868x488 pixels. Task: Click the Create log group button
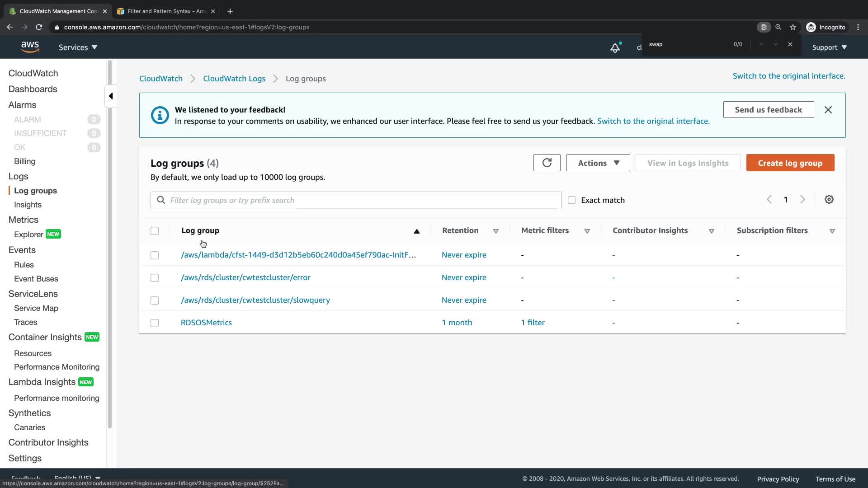pyautogui.click(x=790, y=163)
